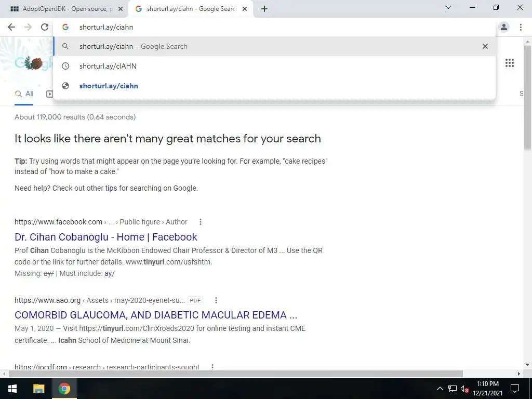
Task: Open more options for the aao.org result
Action: coord(216,300)
